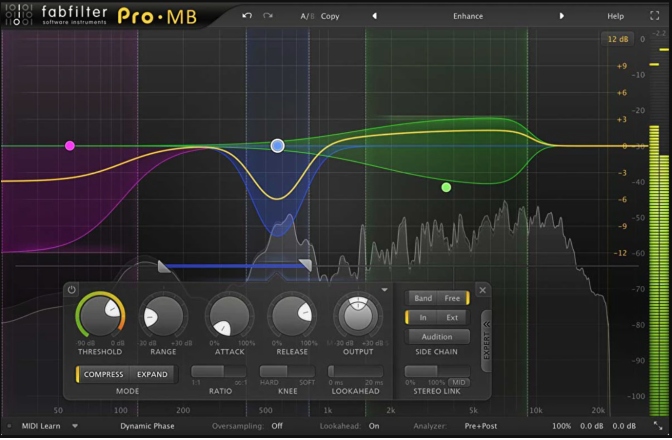Toggle the MID stereo link mode button

click(x=459, y=382)
